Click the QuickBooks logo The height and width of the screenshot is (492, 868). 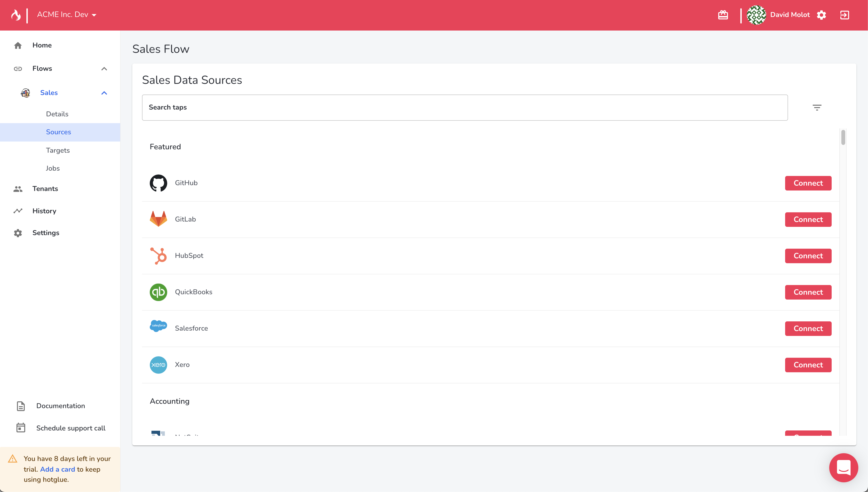click(x=158, y=292)
